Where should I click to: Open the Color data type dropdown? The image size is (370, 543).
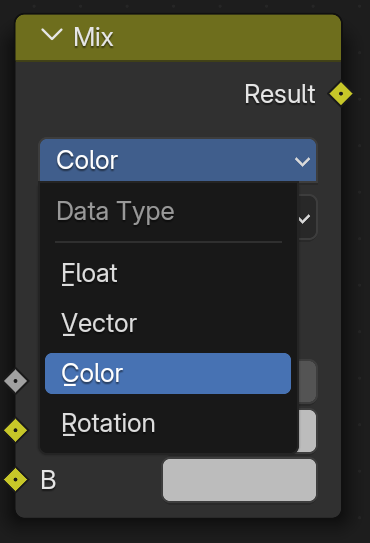tap(178, 160)
